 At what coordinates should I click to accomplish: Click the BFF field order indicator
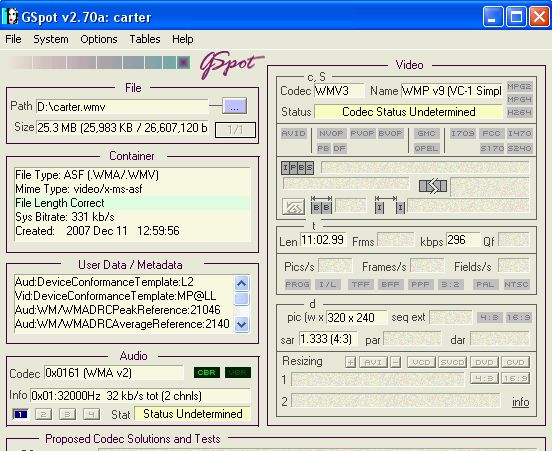click(x=390, y=284)
